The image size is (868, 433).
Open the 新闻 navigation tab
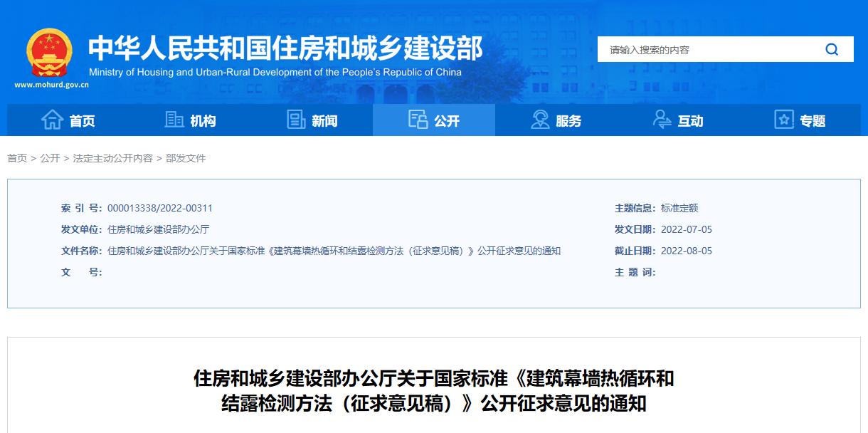[x=312, y=120]
